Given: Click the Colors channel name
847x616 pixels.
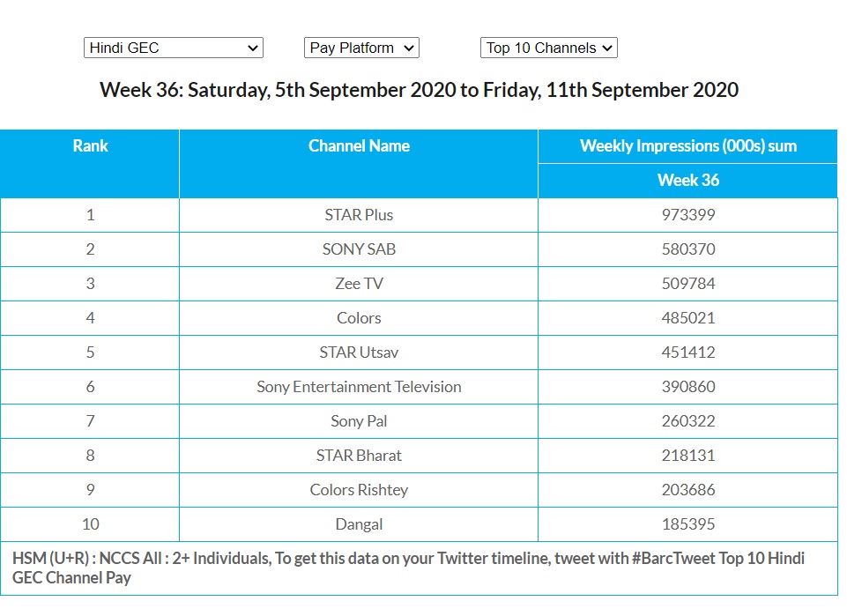Looking at the screenshot, I should [359, 318].
